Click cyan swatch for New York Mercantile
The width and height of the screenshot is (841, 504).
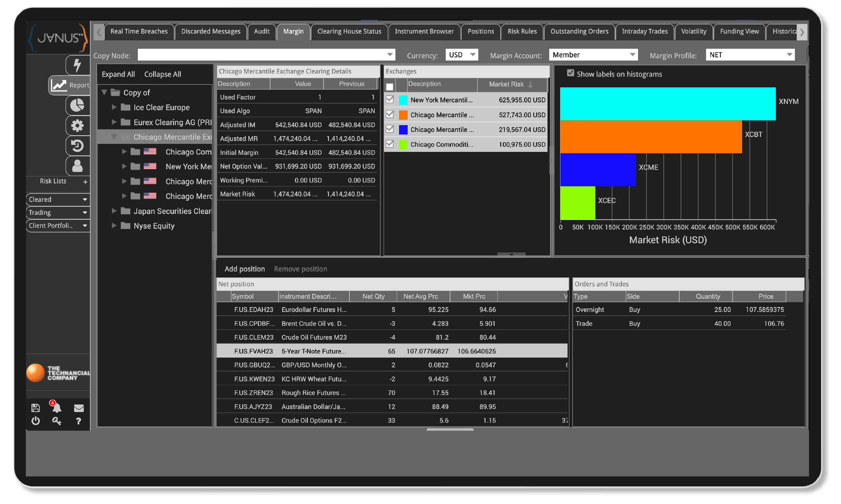403,100
